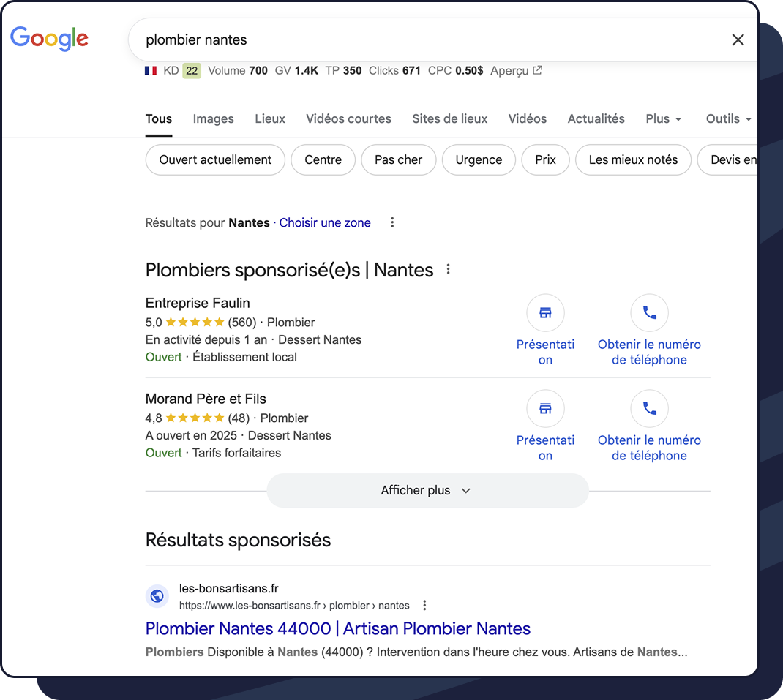The width and height of the screenshot is (783, 700).
Task: Click the les-bonsartisans.fr site name
Action: pyautogui.click(x=229, y=589)
